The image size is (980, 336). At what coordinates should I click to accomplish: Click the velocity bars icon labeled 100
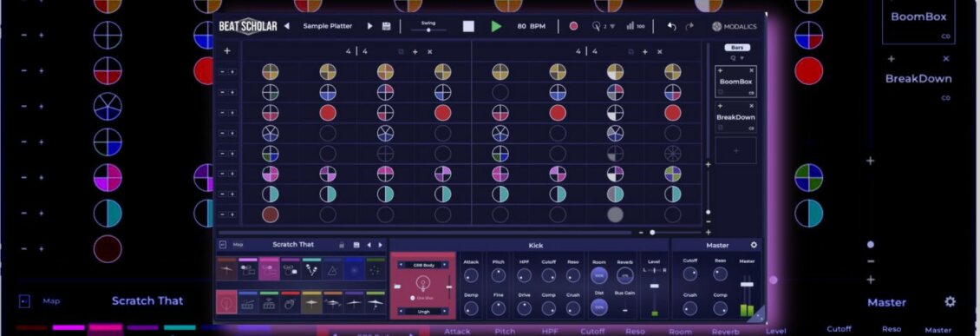click(x=635, y=26)
